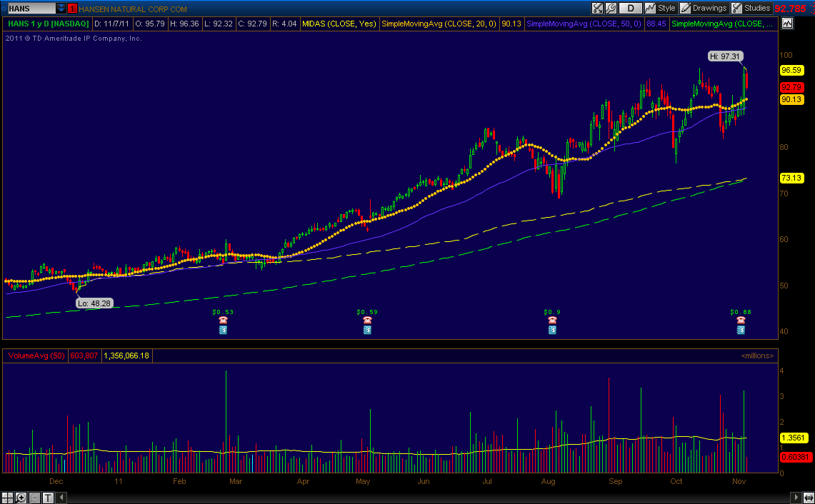Click the VolumeAvg (50) study label
The width and height of the screenshot is (815, 504).
(x=36, y=356)
